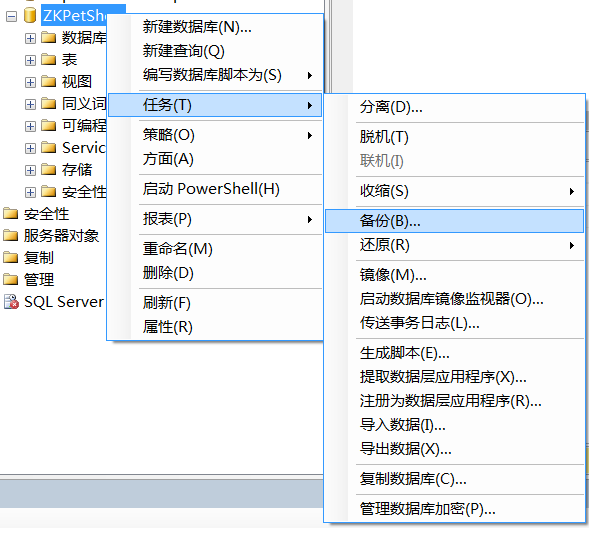
Task: Expand the 可编程性 folder
Action: click(30, 126)
